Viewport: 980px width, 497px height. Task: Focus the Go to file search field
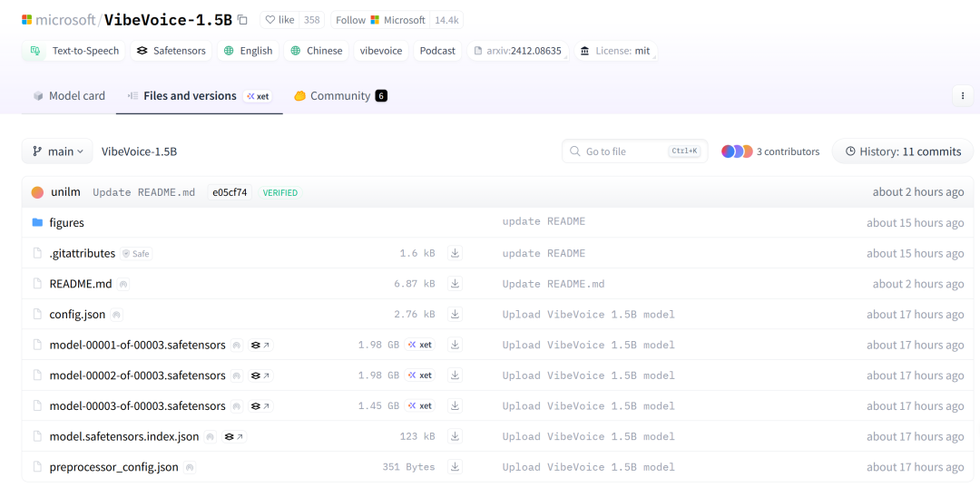tap(635, 151)
